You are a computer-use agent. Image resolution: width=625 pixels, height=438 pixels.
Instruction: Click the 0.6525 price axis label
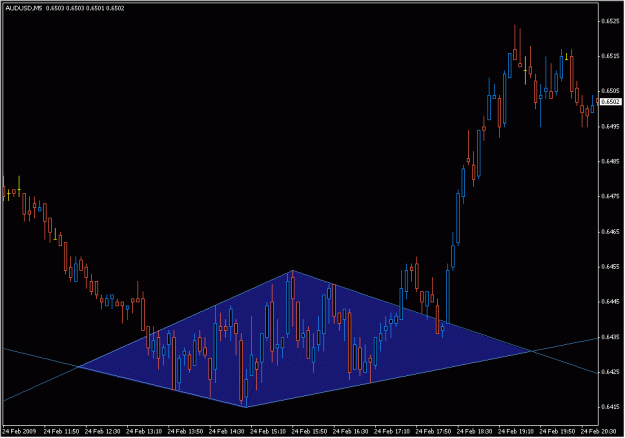(x=610, y=21)
